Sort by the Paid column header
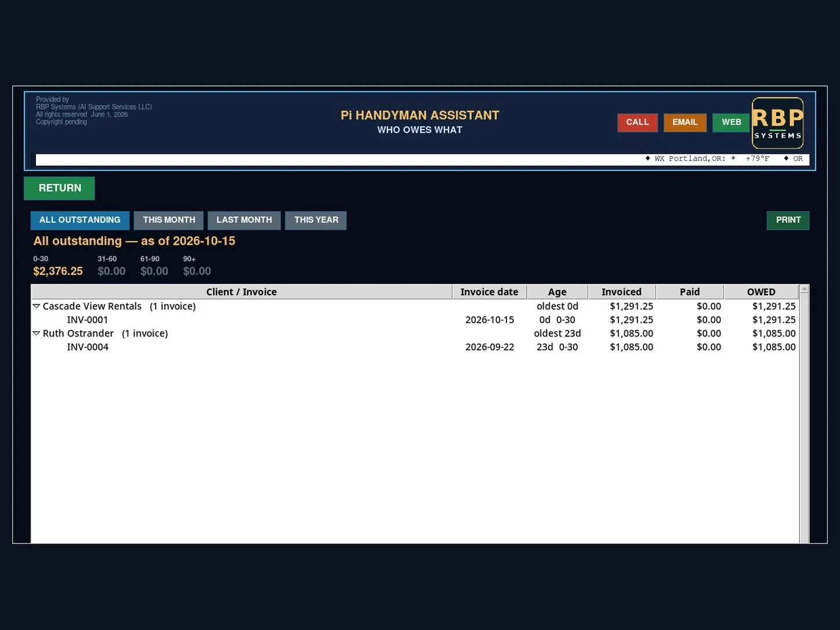Image resolution: width=840 pixels, height=630 pixels. click(x=690, y=292)
